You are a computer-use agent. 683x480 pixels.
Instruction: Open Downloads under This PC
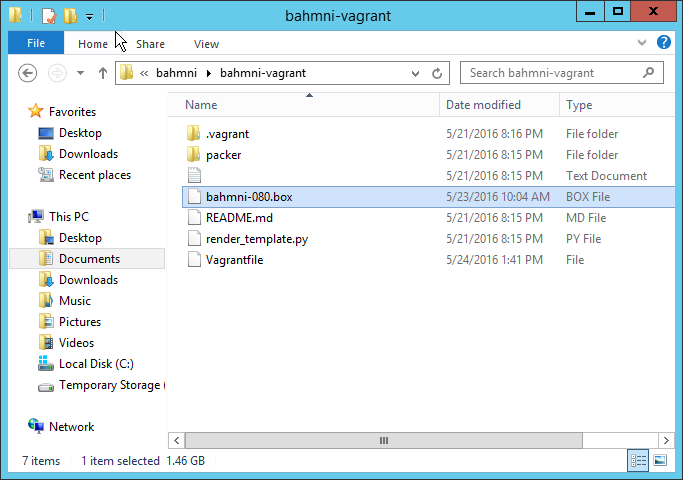coord(88,280)
